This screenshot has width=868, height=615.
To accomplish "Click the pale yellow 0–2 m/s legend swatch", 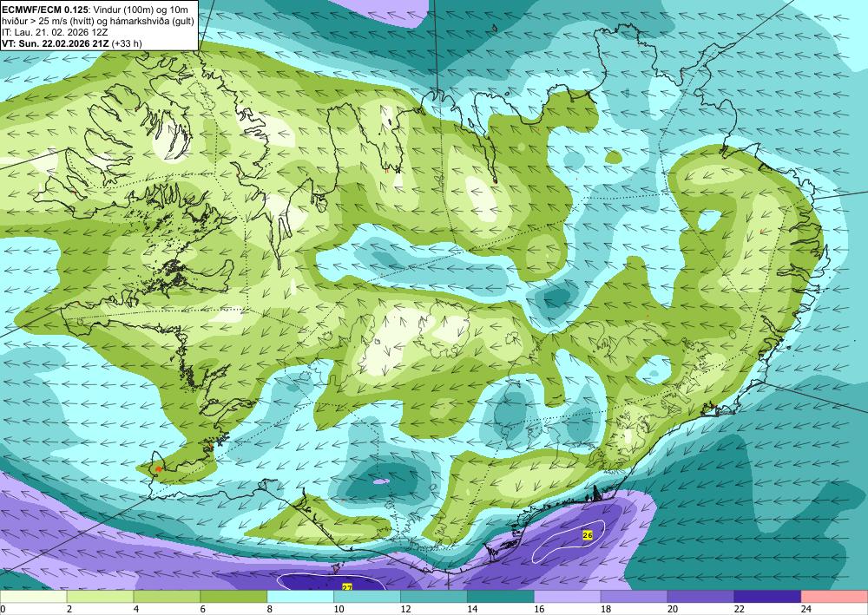I will (x=33, y=597).
